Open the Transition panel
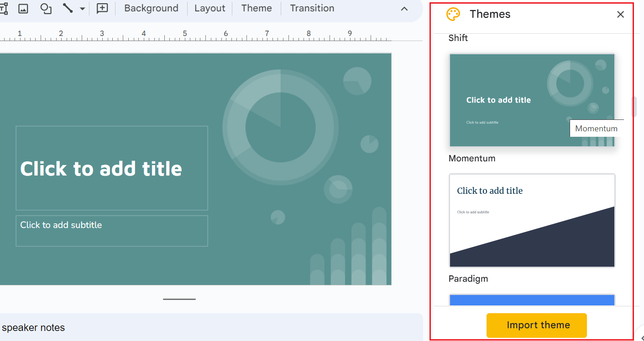This screenshot has width=644, height=341. (312, 8)
